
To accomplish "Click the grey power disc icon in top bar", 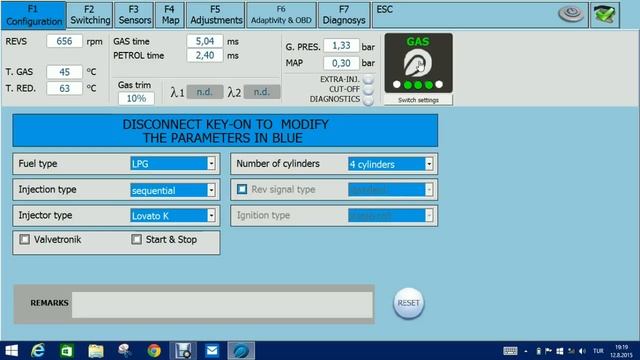I will click(571, 15).
